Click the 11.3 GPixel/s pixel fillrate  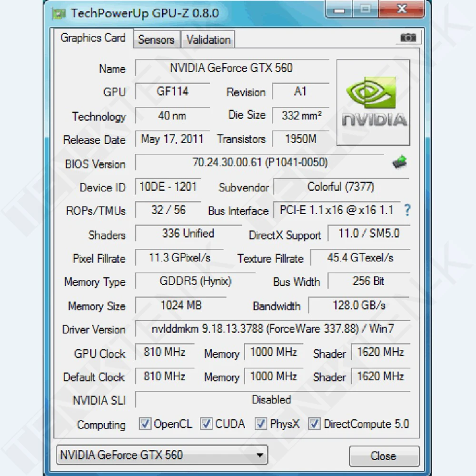179,258
